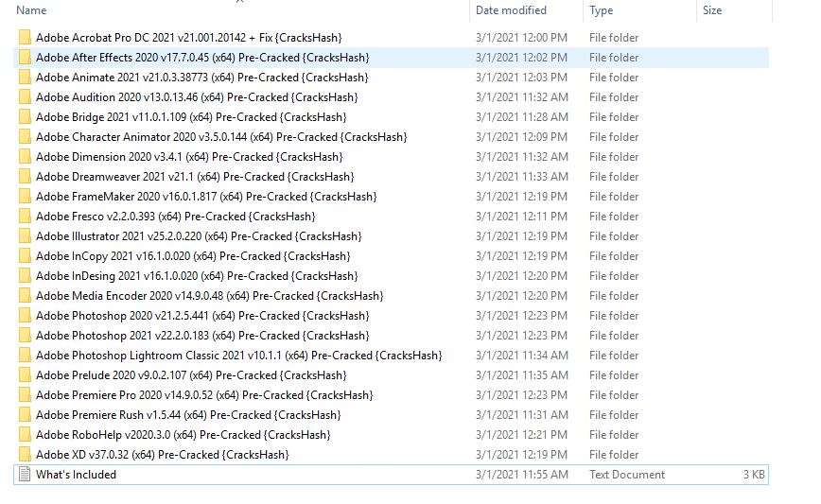
Task: Click the Adobe InDesing 2021 folder icon
Action: (25, 276)
